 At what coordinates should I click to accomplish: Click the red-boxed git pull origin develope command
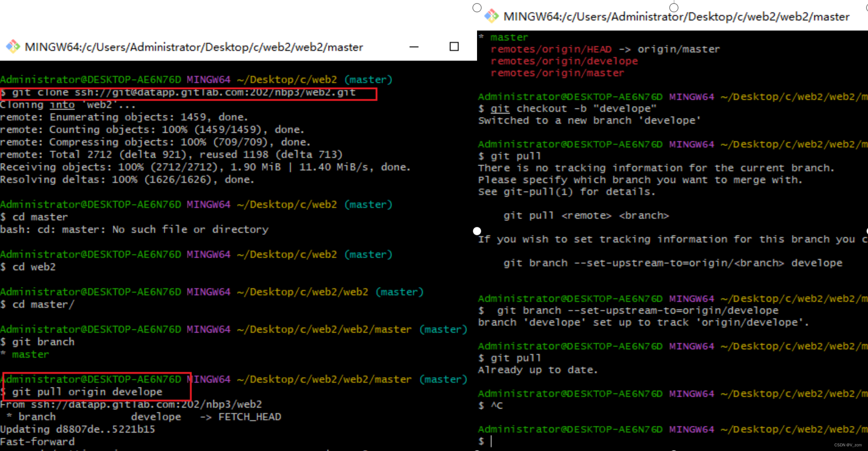click(87, 392)
